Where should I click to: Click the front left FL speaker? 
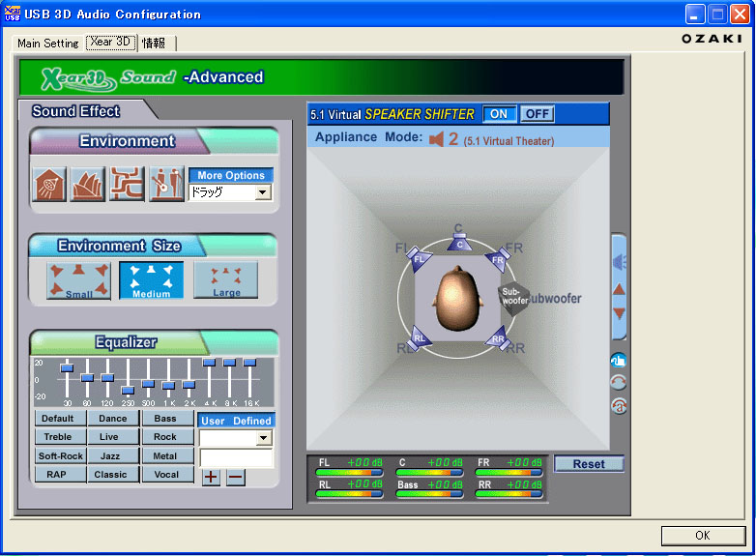(x=420, y=259)
